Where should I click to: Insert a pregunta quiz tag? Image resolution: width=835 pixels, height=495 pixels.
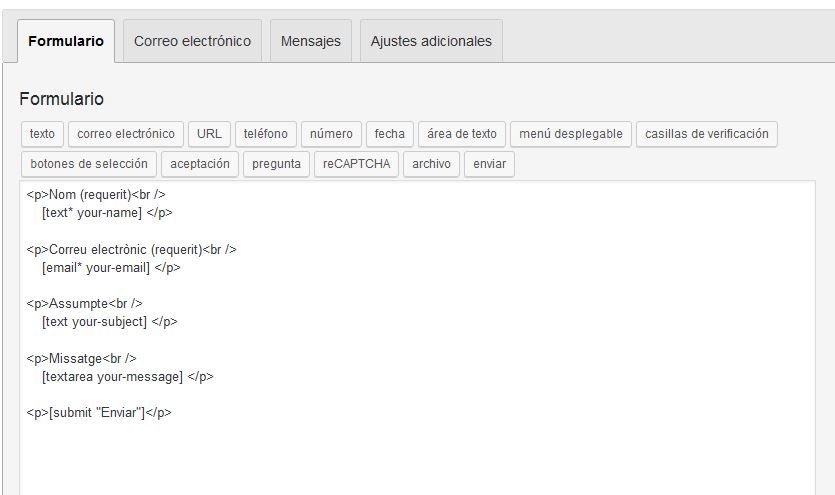tap(276, 164)
